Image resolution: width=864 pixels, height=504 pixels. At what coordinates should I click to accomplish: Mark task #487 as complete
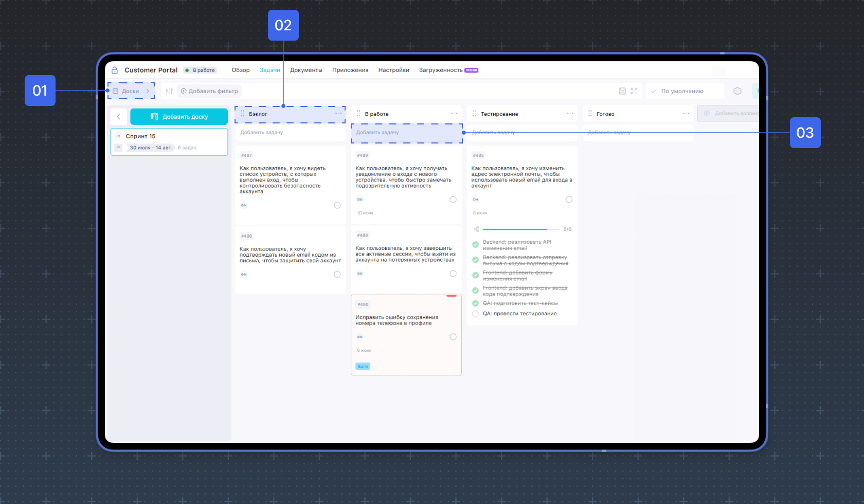click(x=337, y=205)
